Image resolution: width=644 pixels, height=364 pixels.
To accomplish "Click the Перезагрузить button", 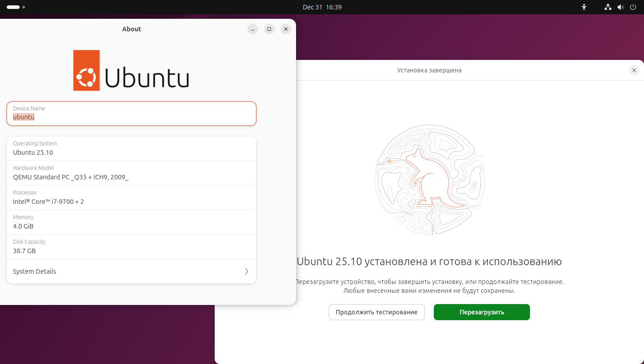I will click(482, 312).
